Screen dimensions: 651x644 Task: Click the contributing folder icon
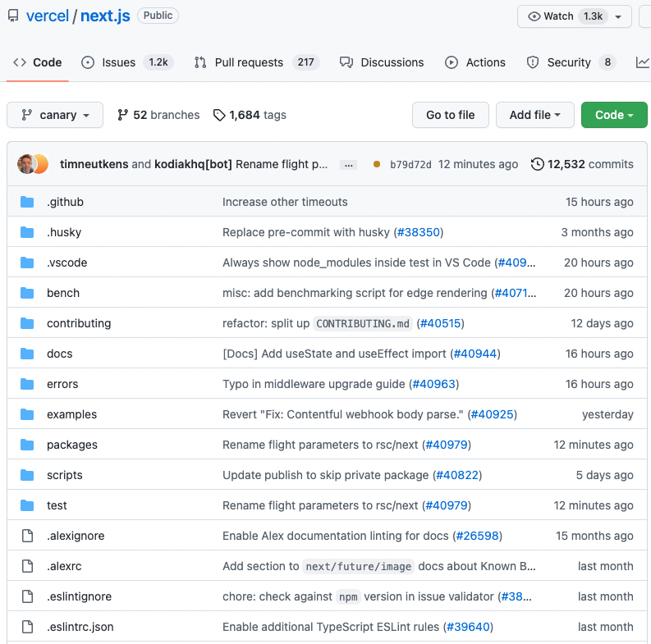(27, 323)
